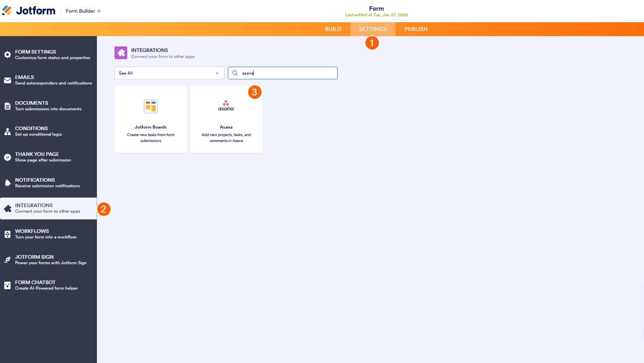Select the Thank You Page checkmark icon
The height and width of the screenshot is (363, 644).
[x=8, y=157]
